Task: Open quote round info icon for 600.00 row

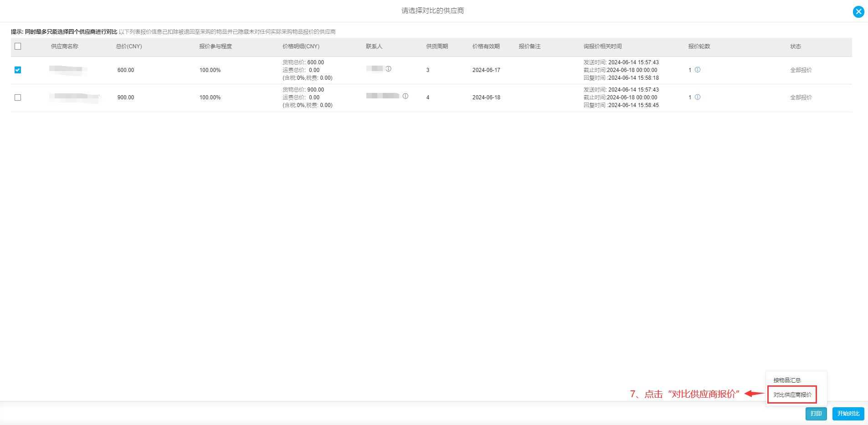Action: pos(698,70)
